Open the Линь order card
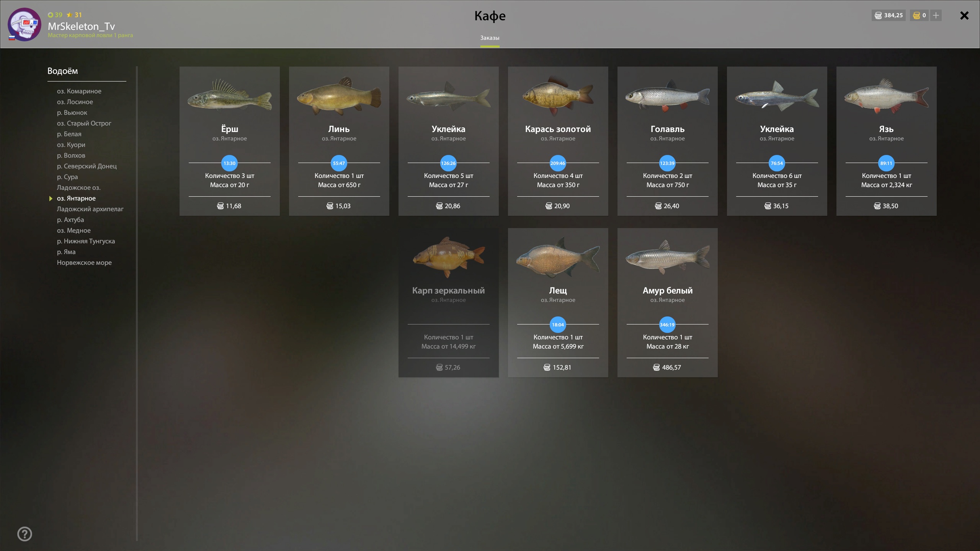 pyautogui.click(x=339, y=141)
